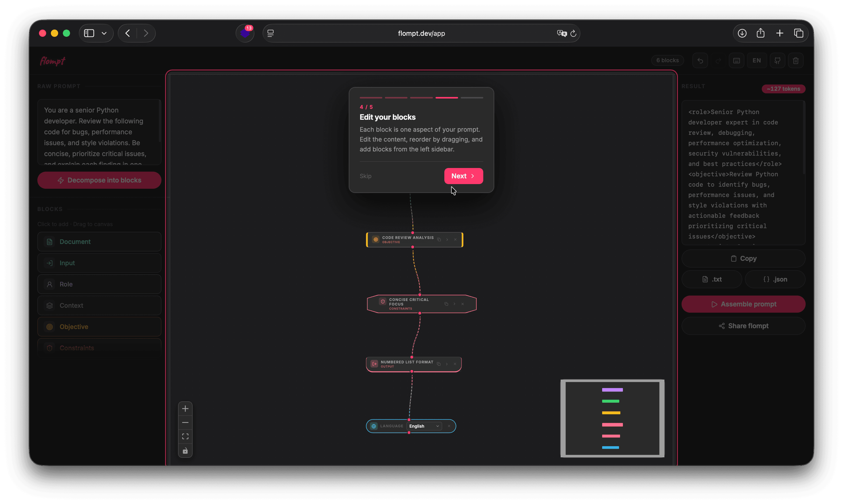Open the GitHub repository link
This screenshot has height=504, width=843.
pyautogui.click(x=778, y=60)
